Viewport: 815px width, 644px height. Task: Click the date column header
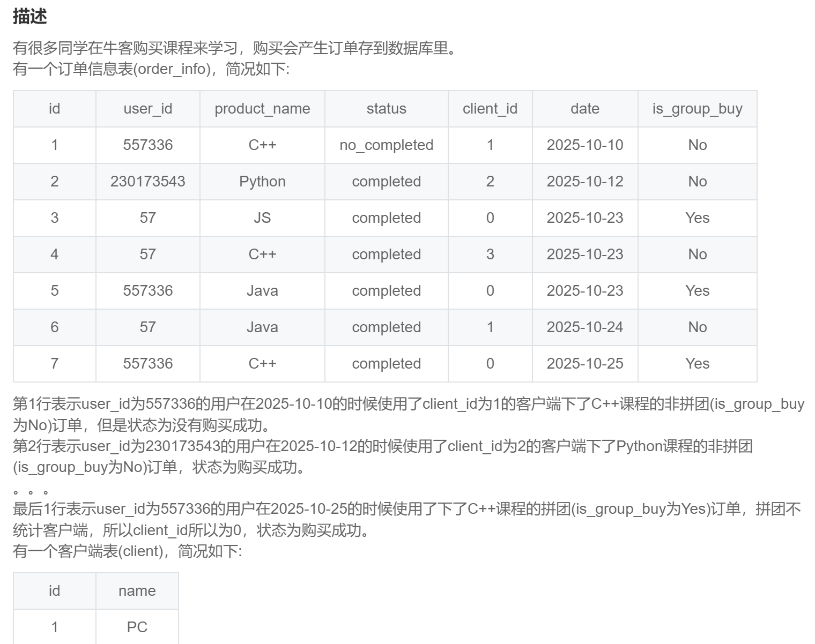pyautogui.click(x=585, y=109)
